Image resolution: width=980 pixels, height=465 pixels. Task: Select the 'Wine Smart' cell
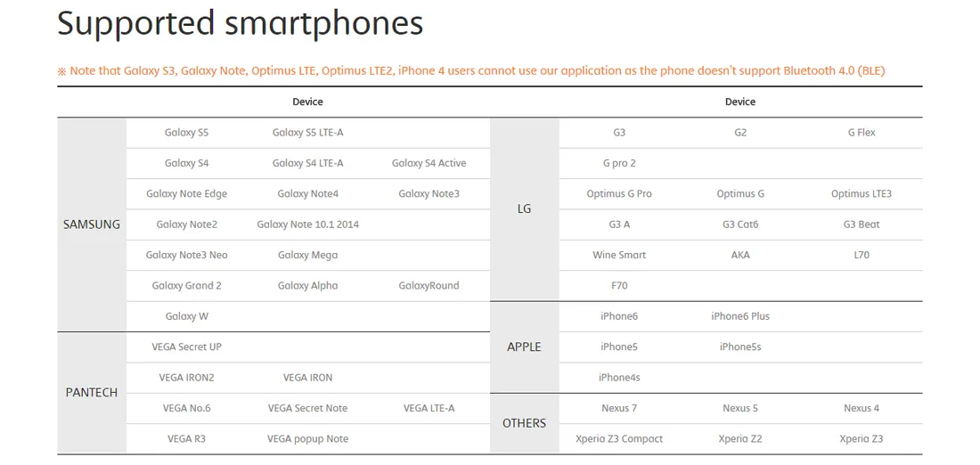[x=619, y=255]
